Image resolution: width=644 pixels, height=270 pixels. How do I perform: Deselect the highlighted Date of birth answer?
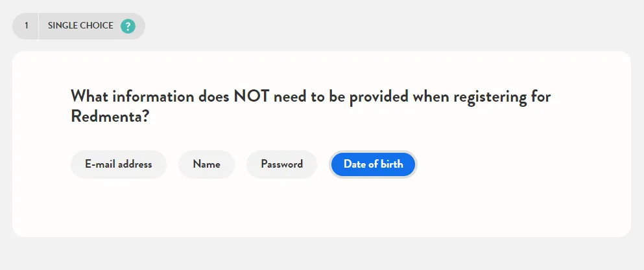pos(374,164)
